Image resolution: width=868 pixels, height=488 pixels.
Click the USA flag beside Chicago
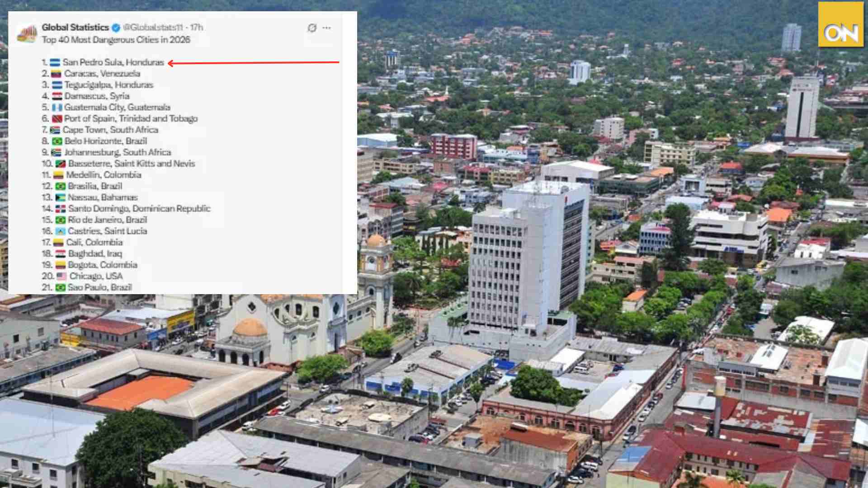61,277
